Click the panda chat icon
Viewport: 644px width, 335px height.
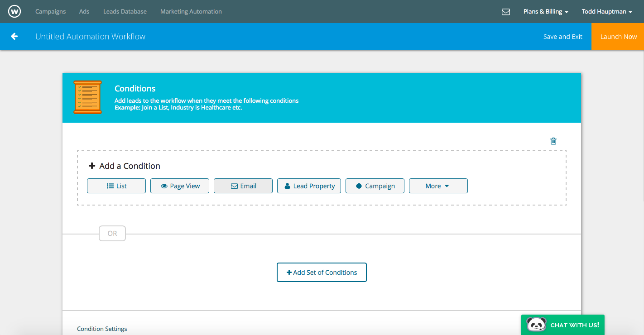[537, 325]
